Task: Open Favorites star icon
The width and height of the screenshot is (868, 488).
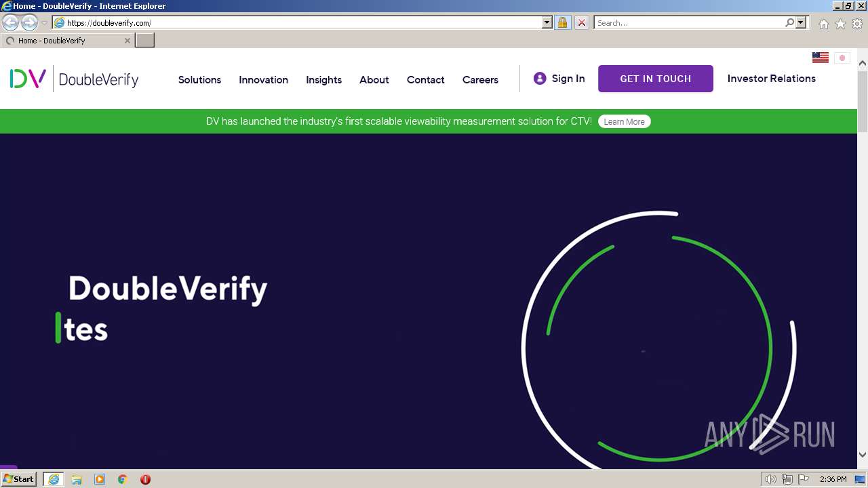Action: (x=840, y=24)
